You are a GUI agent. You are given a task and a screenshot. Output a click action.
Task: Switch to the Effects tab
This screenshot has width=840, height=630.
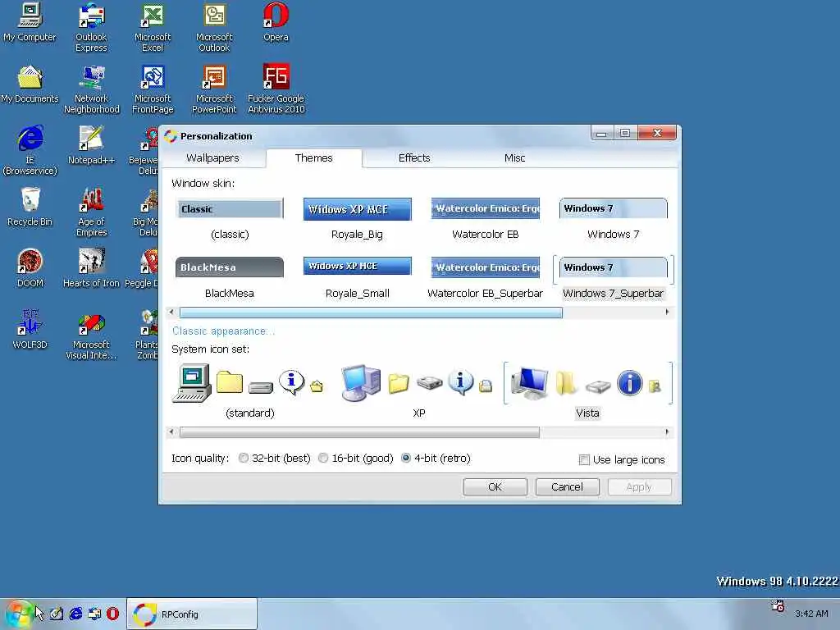click(x=414, y=158)
